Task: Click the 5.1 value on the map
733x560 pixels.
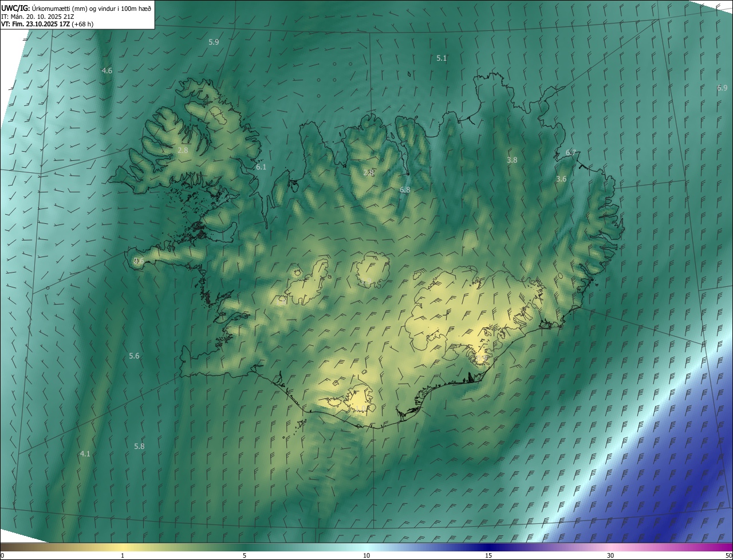Action: coord(442,58)
